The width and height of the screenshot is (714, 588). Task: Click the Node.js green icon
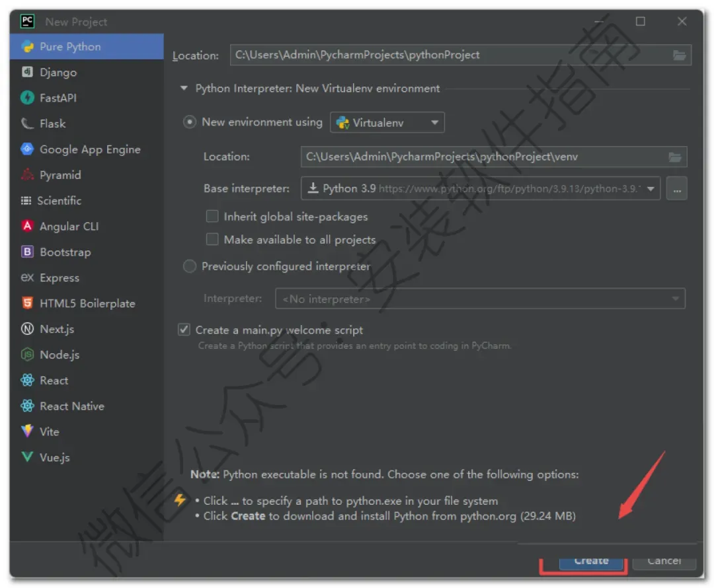coord(28,354)
